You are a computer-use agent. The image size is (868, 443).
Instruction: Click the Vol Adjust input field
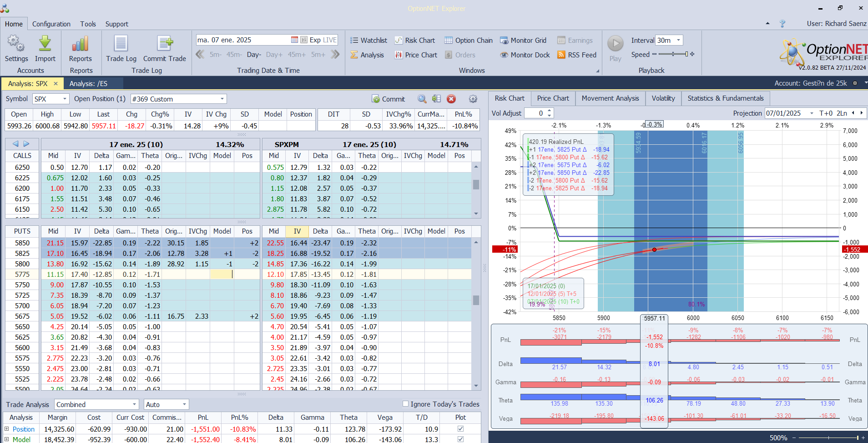tap(535, 113)
